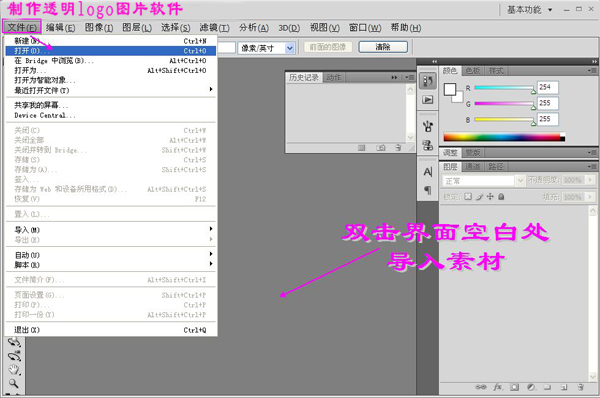Click the 3D rotate tool icon
The height and width of the screenshot is (398, 600).
14,342
